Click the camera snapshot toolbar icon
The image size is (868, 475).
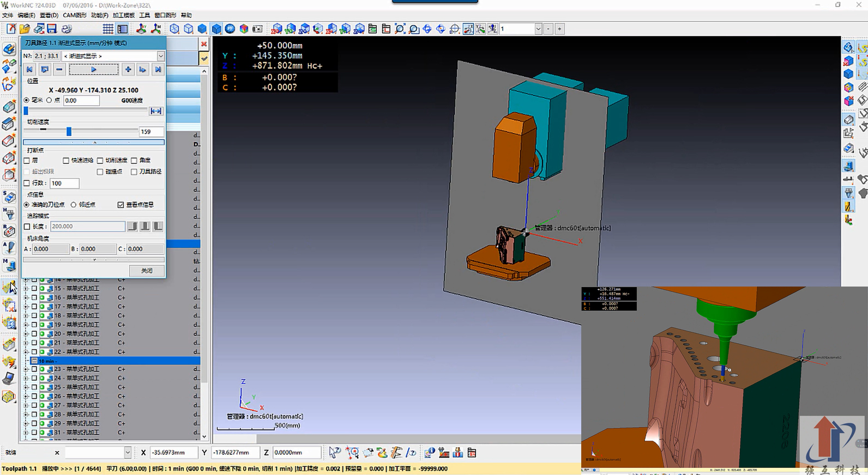[257, 29]
